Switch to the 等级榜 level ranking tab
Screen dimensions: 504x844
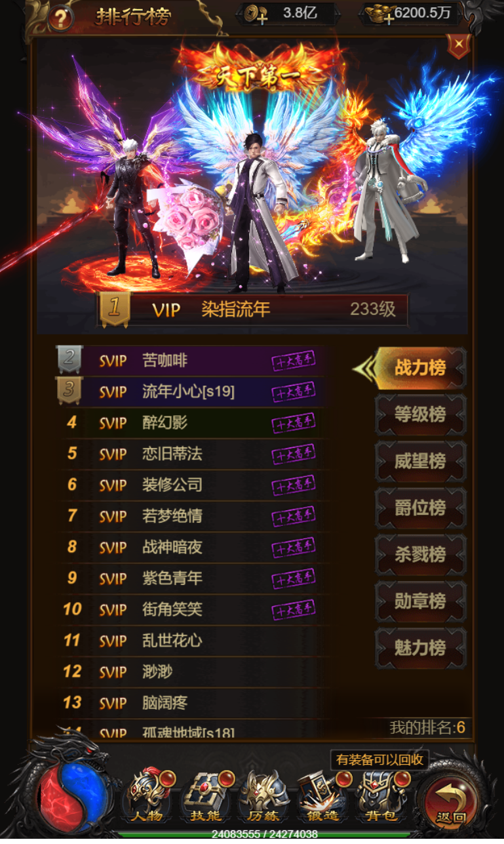tap(420, 414)
